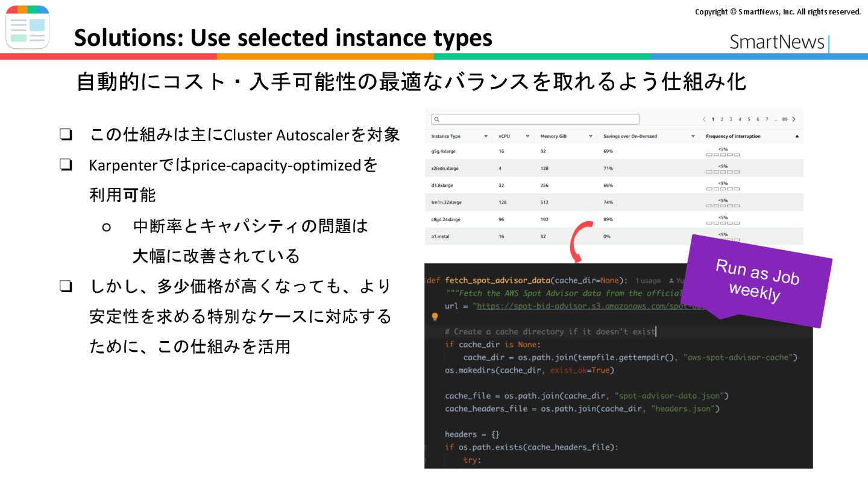Click the cache_headers_file assignment line

[x=582, y=408]
